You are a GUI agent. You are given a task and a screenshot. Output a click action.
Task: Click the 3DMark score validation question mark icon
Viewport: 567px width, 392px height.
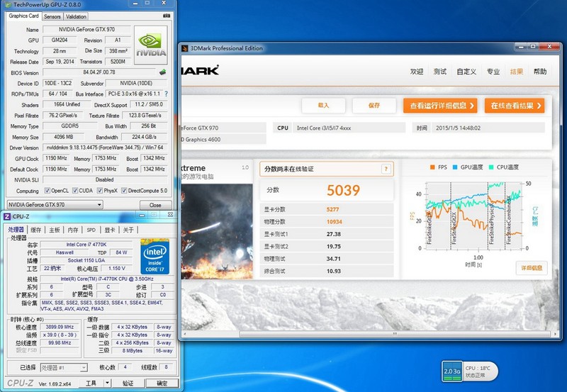click(386, 169)
